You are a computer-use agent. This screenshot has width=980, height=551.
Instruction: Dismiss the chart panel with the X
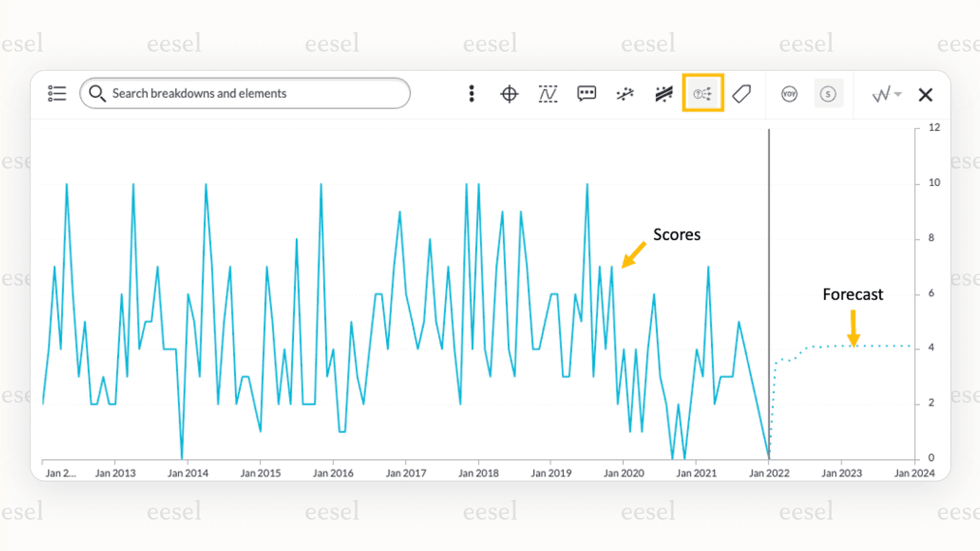[926, 94]
